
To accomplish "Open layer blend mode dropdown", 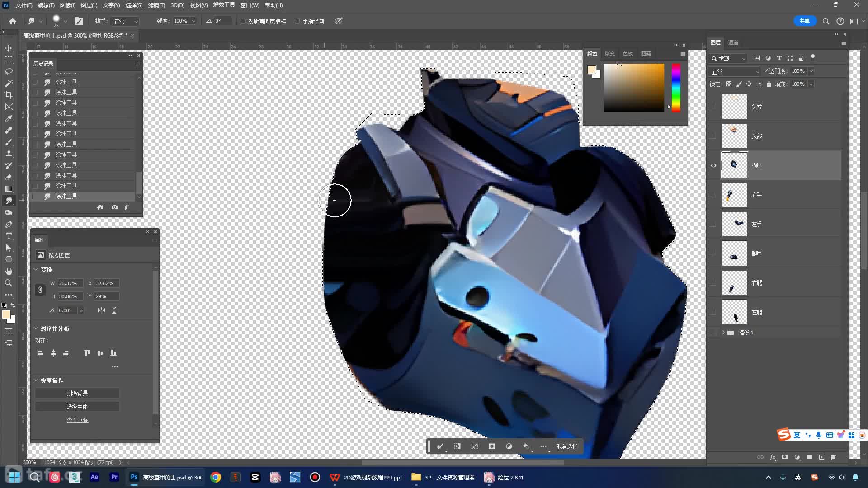I will (736, 71).
